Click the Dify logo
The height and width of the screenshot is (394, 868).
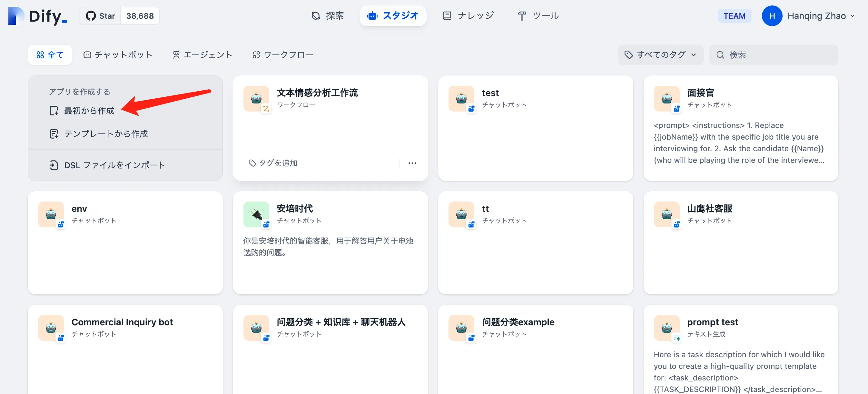tap(38, 16)
